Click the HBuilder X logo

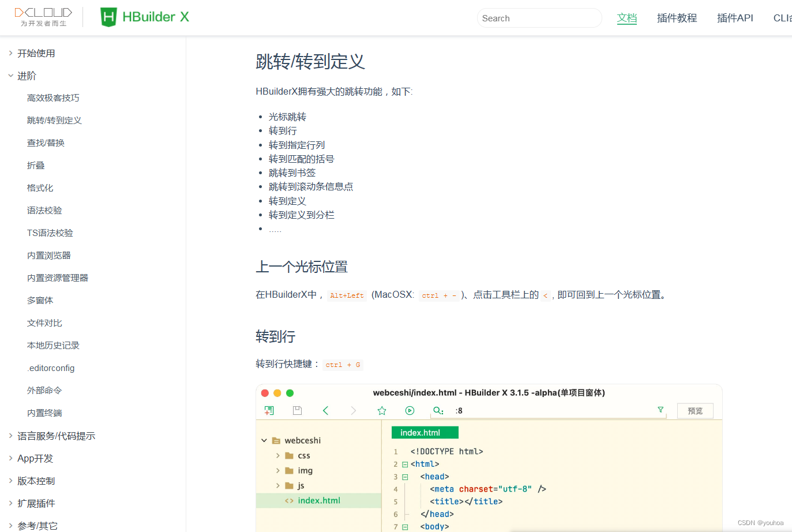point(145,17)
